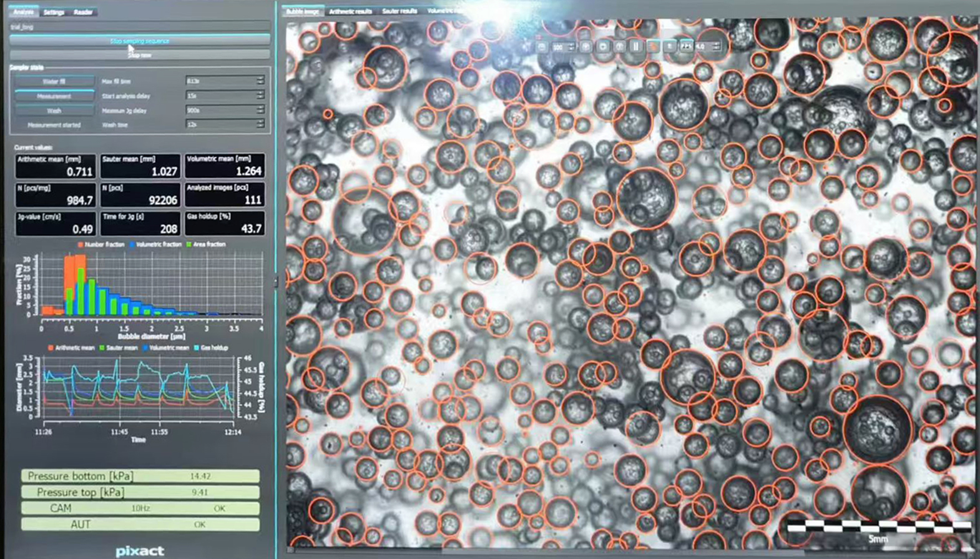Click the arrow icon in image toolbar
Image resolution: width=980 pixels, height=559 pixels.
602,46
